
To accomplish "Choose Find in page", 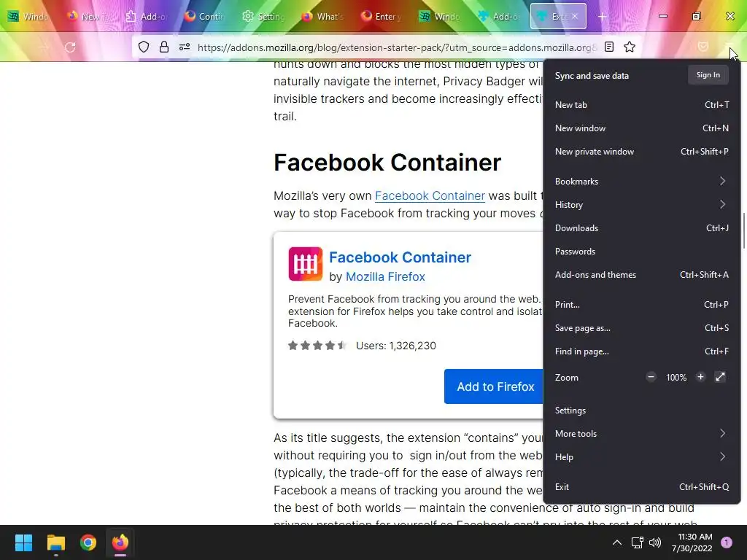I will click(x=642, y=351).
